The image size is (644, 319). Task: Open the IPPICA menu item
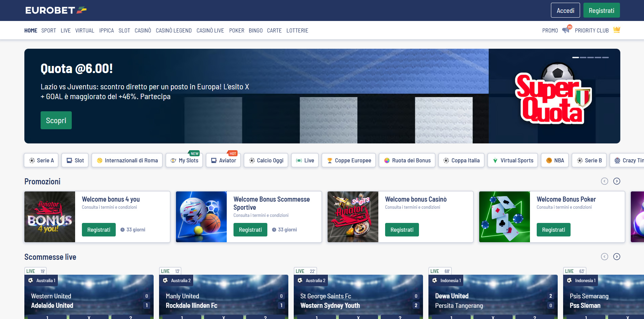click(x=107, y=30)
